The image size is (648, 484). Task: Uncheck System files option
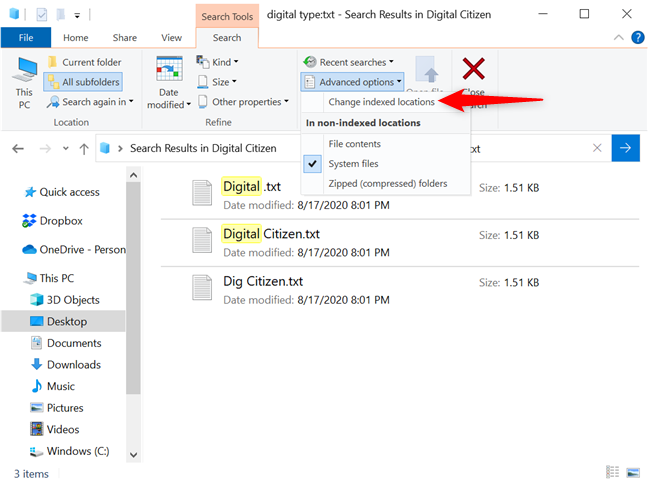353,164
